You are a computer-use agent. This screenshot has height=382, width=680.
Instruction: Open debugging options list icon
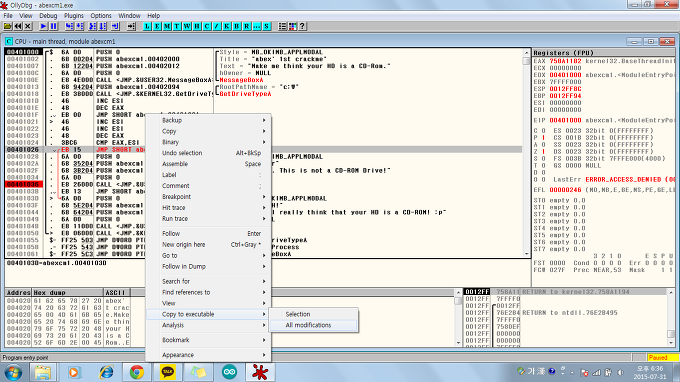point(282,26)
